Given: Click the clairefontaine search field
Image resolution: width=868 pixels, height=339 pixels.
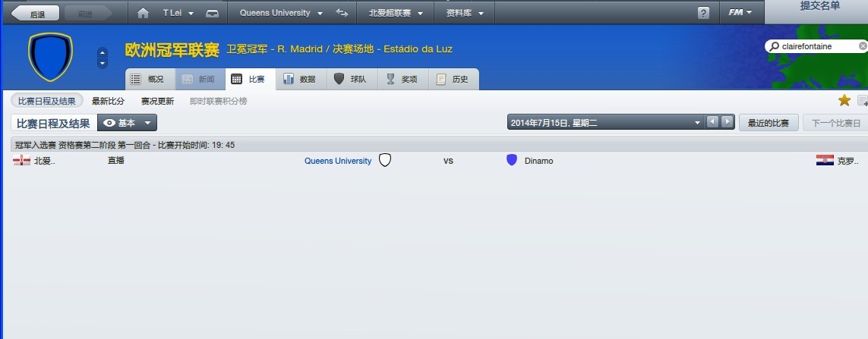Looking at the screenshot, I should point(814,46).
